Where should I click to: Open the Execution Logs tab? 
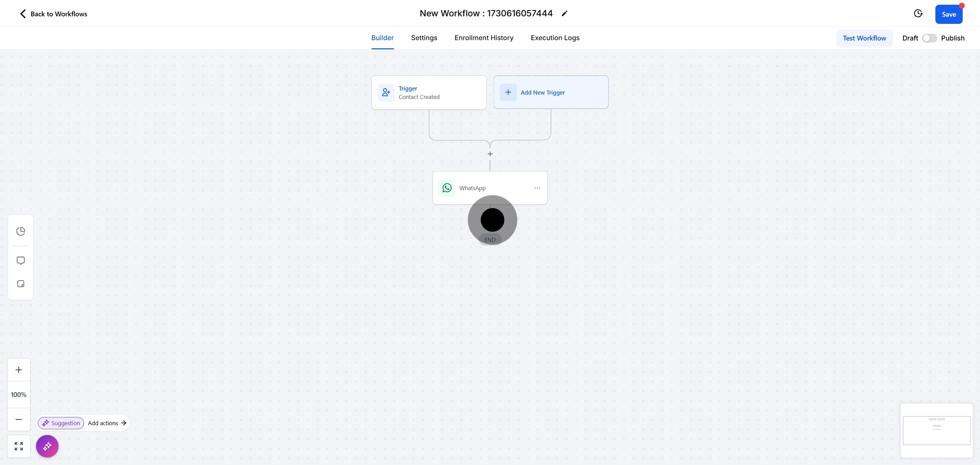click(x=555, y=38)
